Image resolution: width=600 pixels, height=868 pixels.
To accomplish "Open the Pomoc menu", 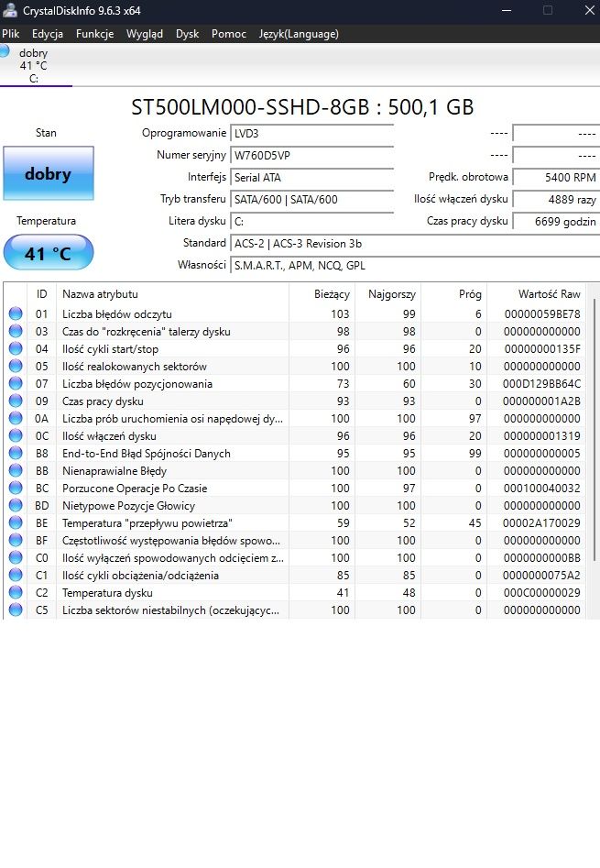I will coord(228,34).
